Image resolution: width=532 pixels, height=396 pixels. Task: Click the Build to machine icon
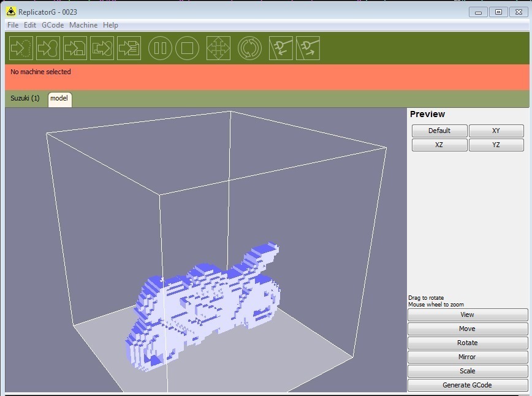tap(48, 48)
